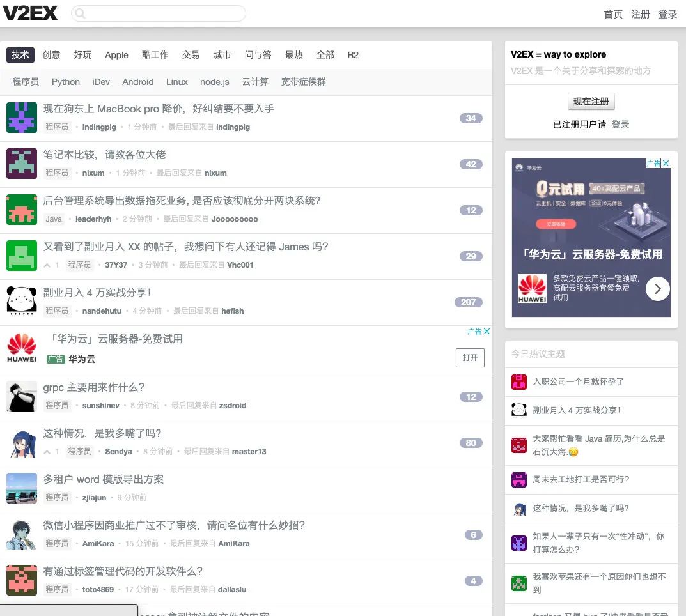Open sunshinev's avatar photo
Image resolution: width=686 pixels, height=616 pixels.
22,396
